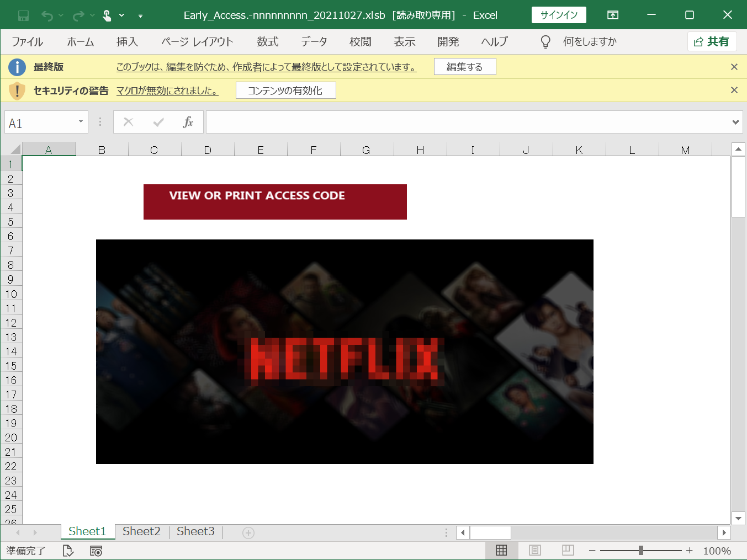Image resolution: width=747 pixels, height=560 pixels.
Task: Open the Name Box dropdown arrow
Action: pos(81,122)
